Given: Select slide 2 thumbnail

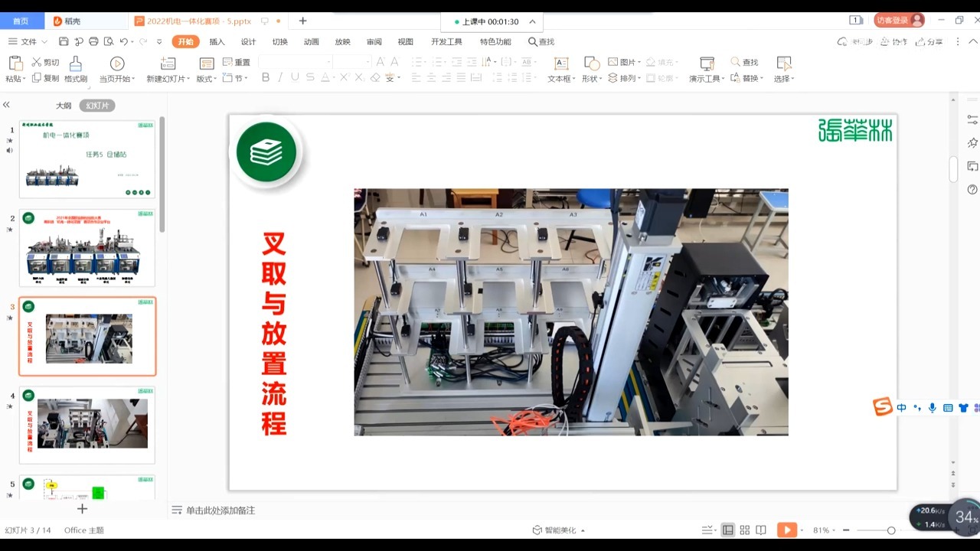Looking at the screenshot, I should pyautogui.click(x=87, y=248).
